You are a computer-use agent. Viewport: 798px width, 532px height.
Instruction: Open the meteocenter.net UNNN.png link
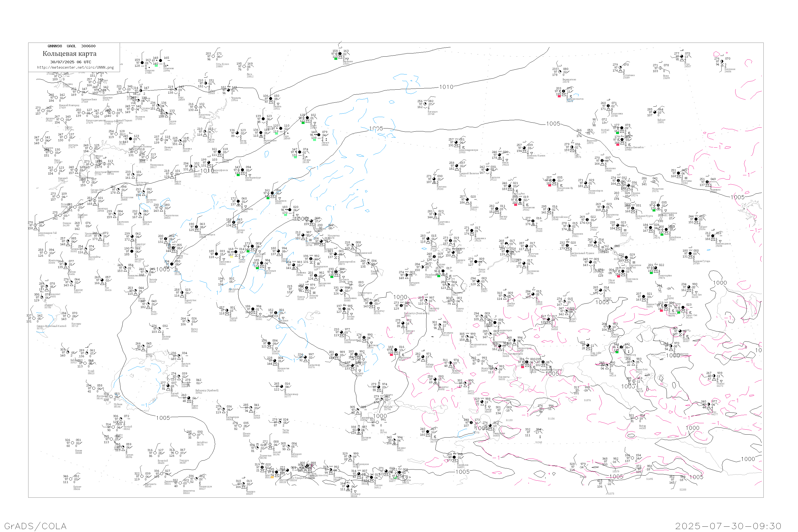click(75, 68)
